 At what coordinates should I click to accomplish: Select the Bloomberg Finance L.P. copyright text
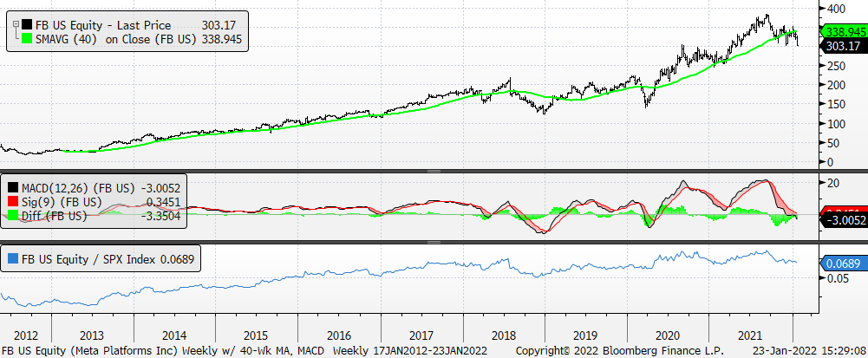click(619, 351)
